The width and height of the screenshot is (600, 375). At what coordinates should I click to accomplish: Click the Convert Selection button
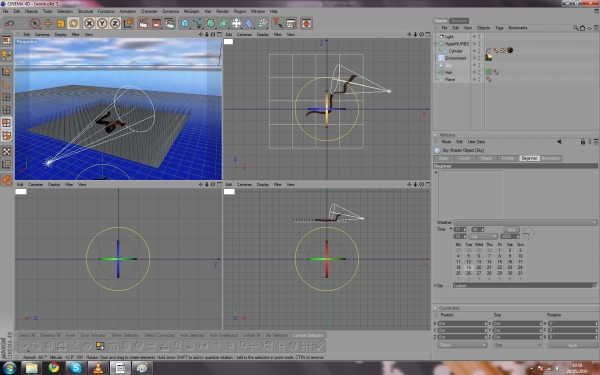click(x=308, y=335)
